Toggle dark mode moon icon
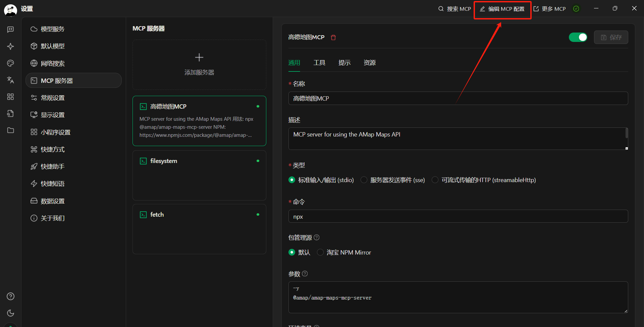 click(x=10, y=313)
